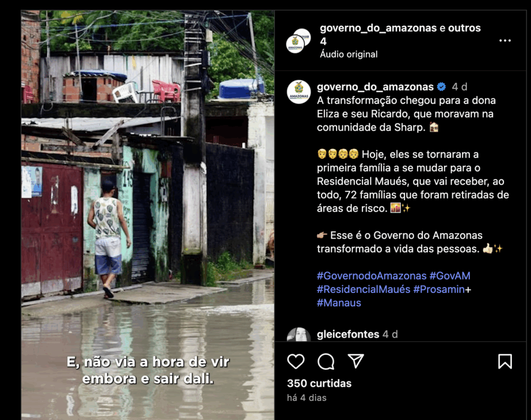Click the verified badge next to governo_do_amazonas

(442, 87)
